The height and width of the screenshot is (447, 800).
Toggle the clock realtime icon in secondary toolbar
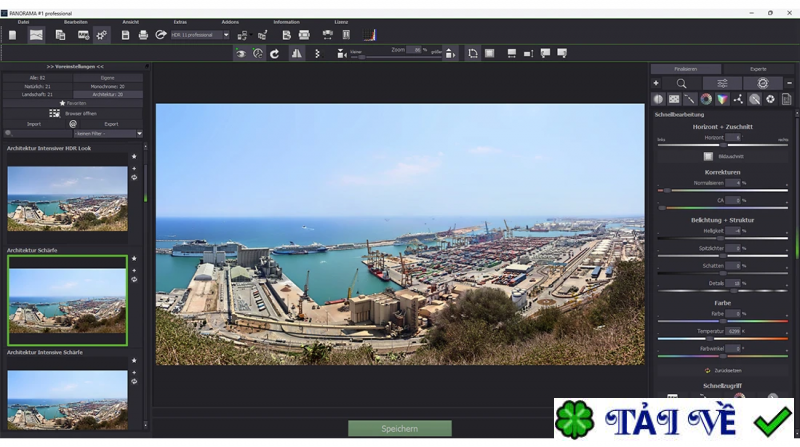[x=258, y=54]
